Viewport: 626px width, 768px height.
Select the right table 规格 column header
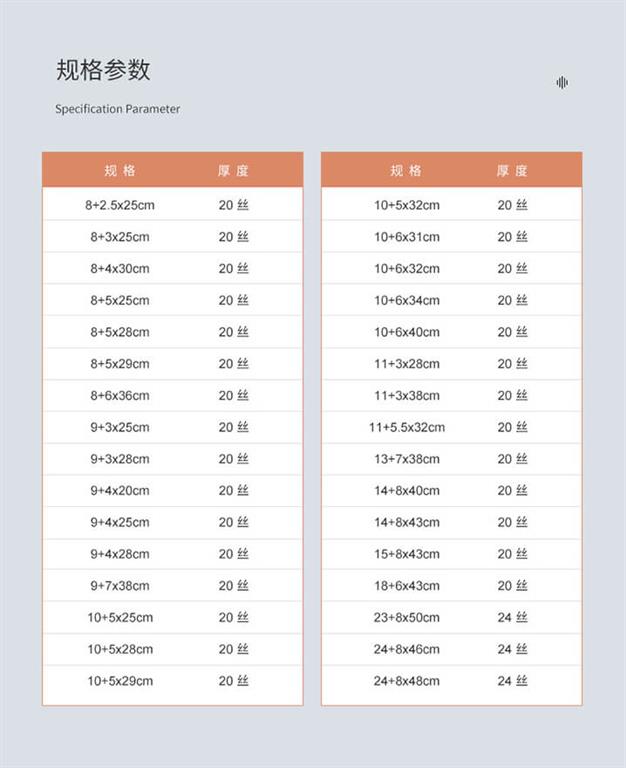[x=406, y=171]
